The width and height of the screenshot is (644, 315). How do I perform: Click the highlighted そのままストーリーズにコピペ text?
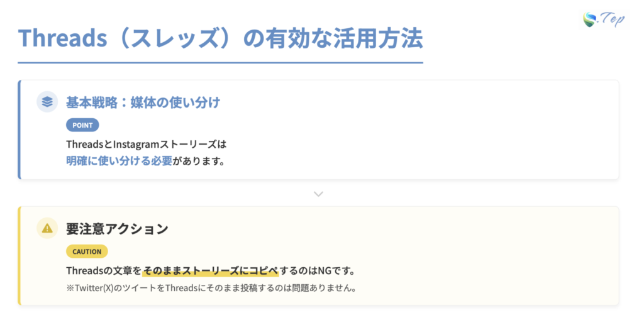pyautogui.click(x=210, y=271)
